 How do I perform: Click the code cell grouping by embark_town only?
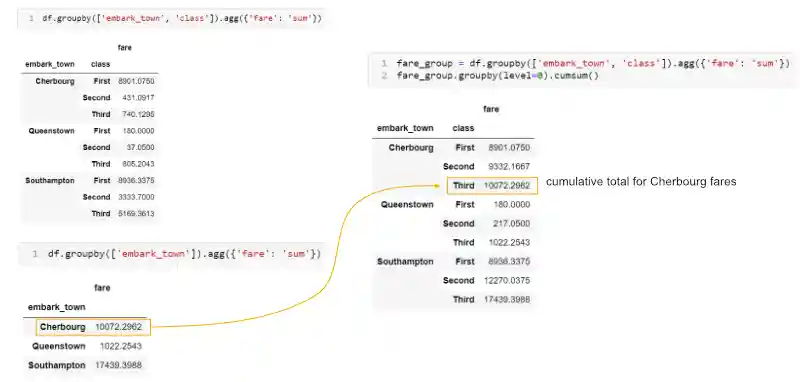(x=171, y=253)
